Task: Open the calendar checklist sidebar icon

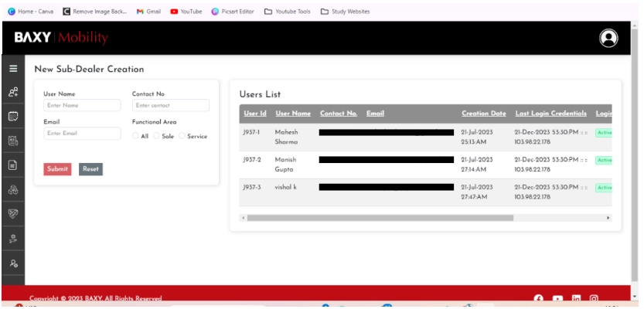Action: coord(13,117)
